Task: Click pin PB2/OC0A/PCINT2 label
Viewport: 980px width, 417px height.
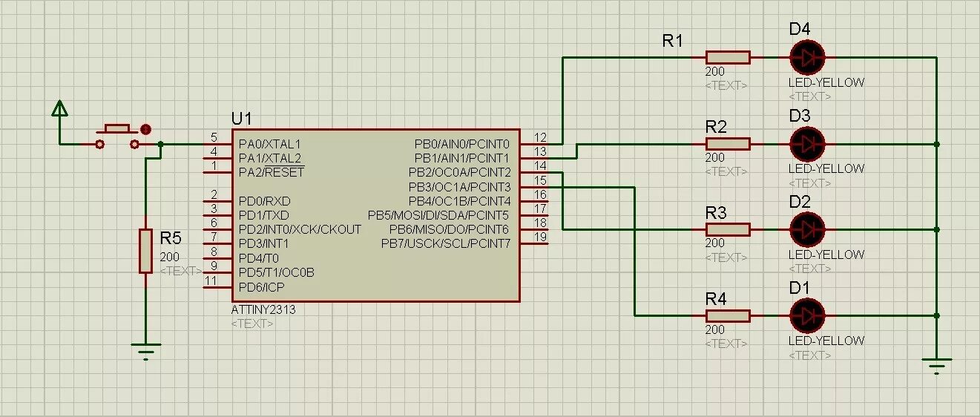Action: (459, 172)
